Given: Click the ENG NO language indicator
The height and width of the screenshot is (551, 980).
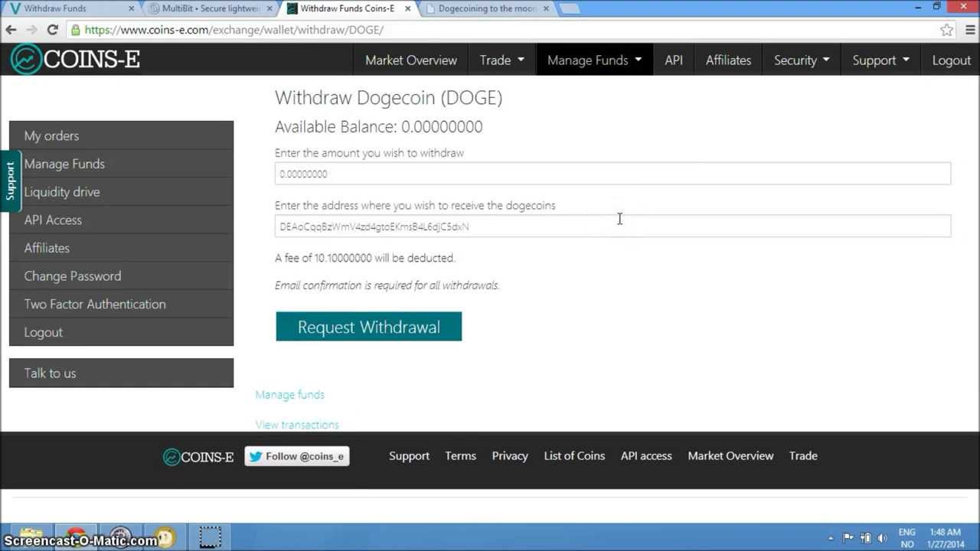Looking at the screenshot, I should [x=906, y=538].
